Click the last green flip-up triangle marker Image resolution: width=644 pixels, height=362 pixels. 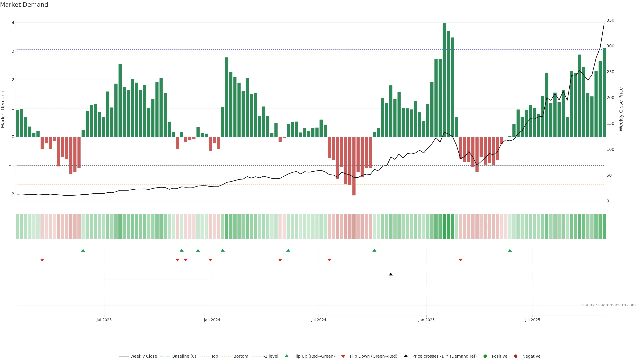point(510,250)
